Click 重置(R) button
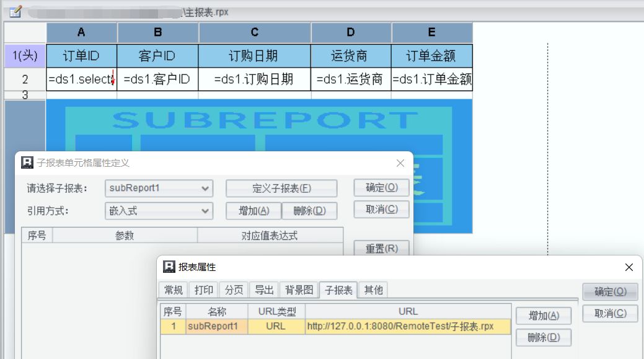The height and width of the screenshot is (359, 644). tap(381, 249)
